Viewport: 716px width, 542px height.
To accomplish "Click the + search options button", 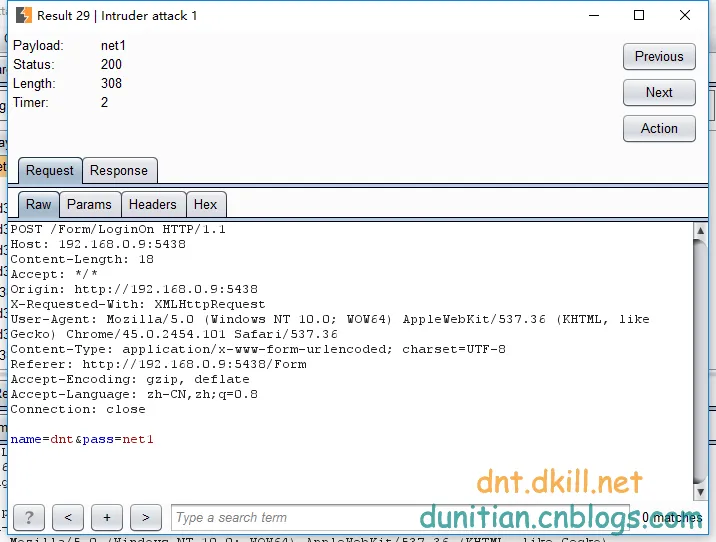I will [x=107, y=517].
